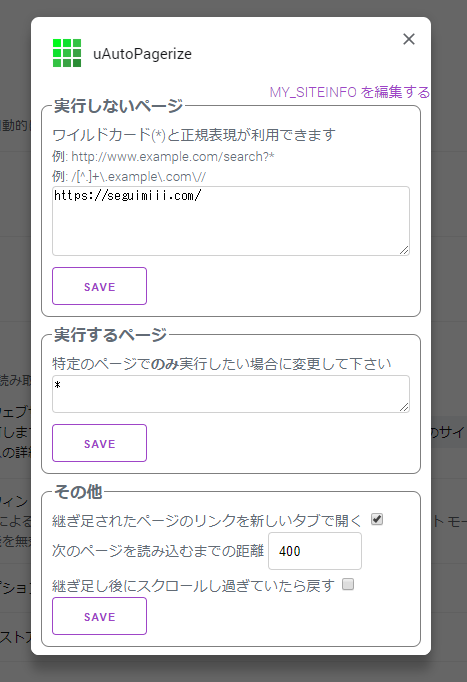This screenshot has height=682, width=467.
Task: Close the uAutoPagerize settings dialog
Action: tap(408, 39)
